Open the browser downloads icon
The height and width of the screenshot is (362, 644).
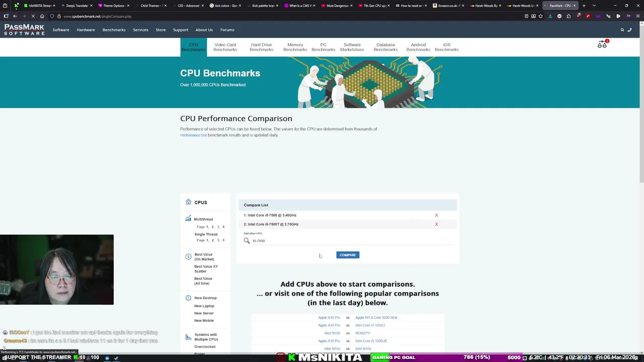[x=550, y=16]
